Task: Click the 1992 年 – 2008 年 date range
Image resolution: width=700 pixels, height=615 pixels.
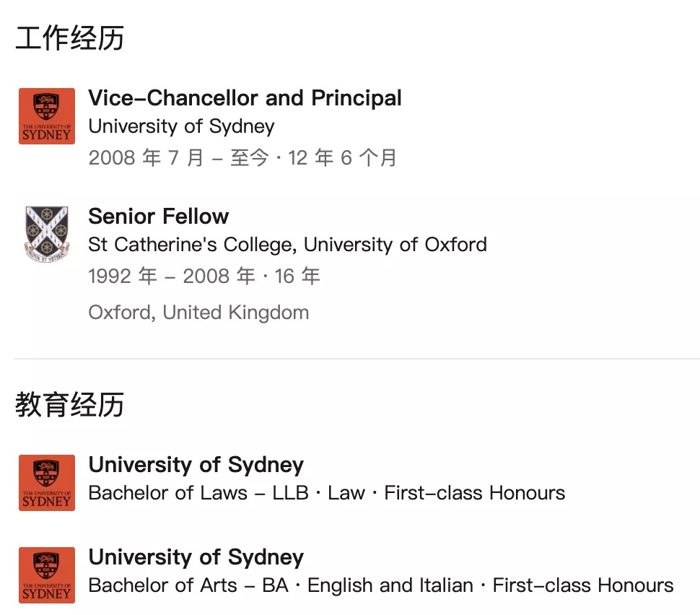Action: pyautogui.click(x=172, y=276)
